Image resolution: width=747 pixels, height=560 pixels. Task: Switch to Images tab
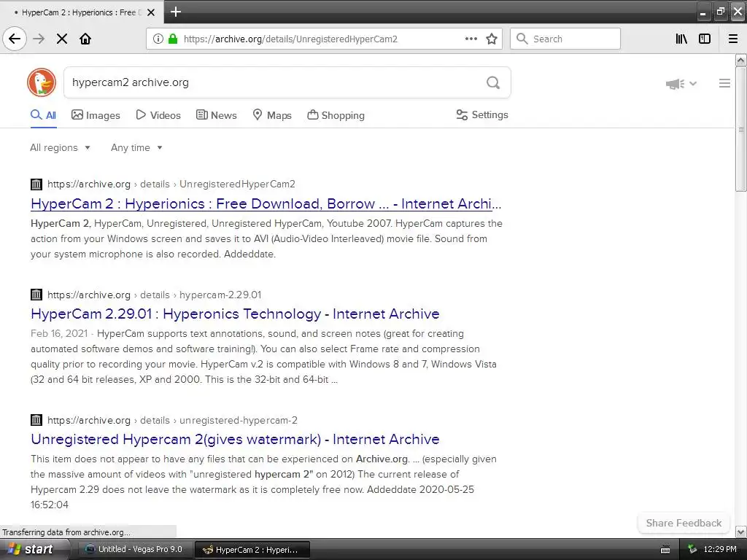click(x=96, y=115)
